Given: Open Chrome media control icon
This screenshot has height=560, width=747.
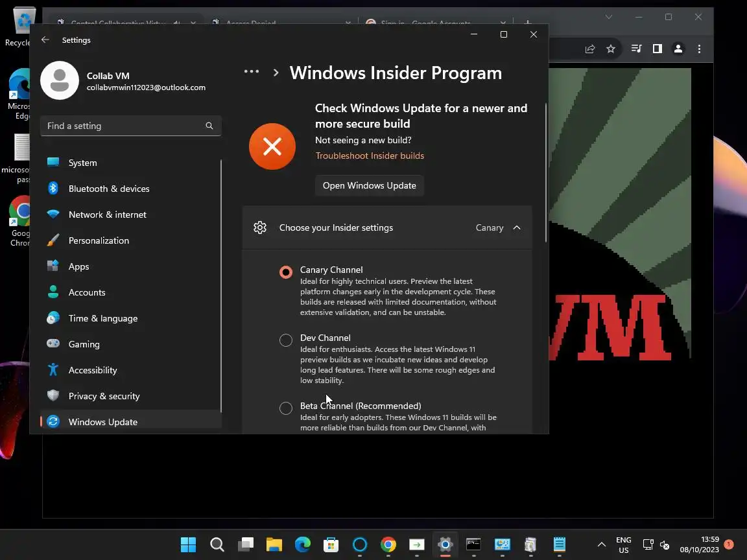Looking at the screenshot, I should (x=637, y=49).
